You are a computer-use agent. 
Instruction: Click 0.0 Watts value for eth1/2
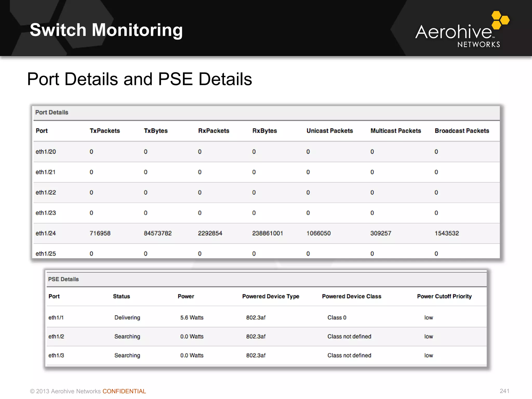tap(192, 336)
